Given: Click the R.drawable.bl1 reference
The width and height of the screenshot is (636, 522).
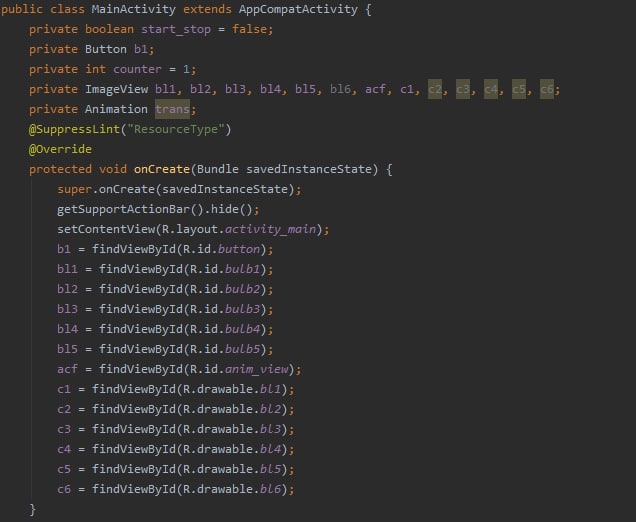Looking at the screenshot, I should pyautogui.click(x=232, y=389).
